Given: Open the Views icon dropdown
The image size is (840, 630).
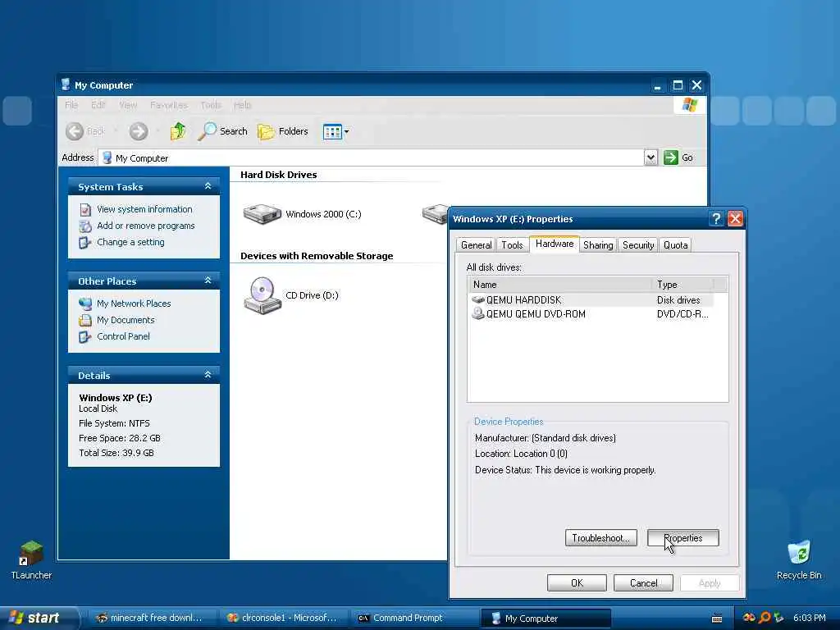Looking at the screenshot, I should (336, 131).
